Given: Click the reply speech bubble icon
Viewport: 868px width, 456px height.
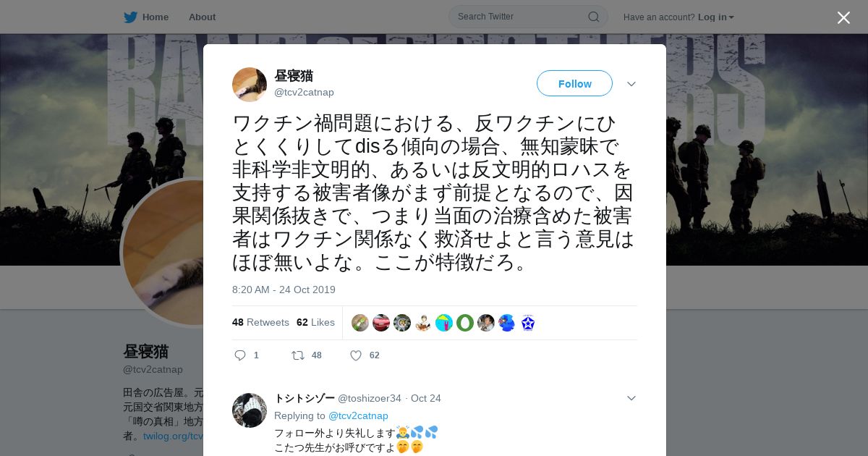Looking at the screenshot, I should tap(241, 355).
